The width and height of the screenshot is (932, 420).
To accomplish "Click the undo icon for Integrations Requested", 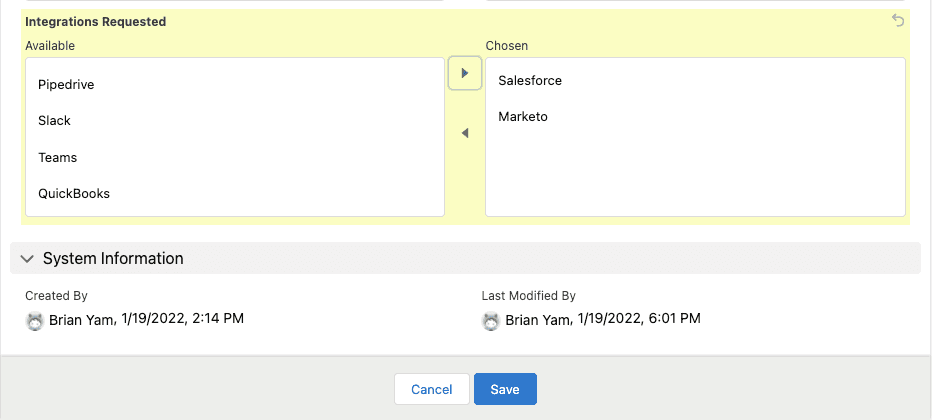I will coord(898,21).
